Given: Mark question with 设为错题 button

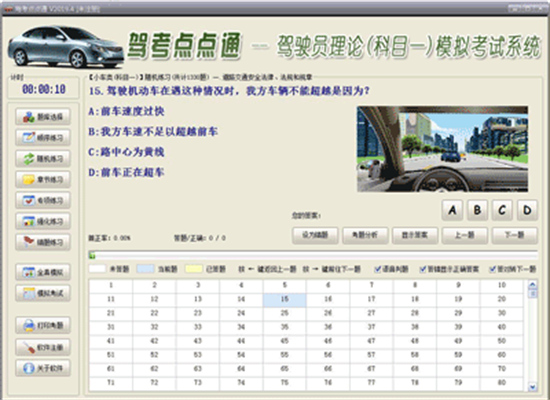Looking at the screenshot, I should pos(315,235).
